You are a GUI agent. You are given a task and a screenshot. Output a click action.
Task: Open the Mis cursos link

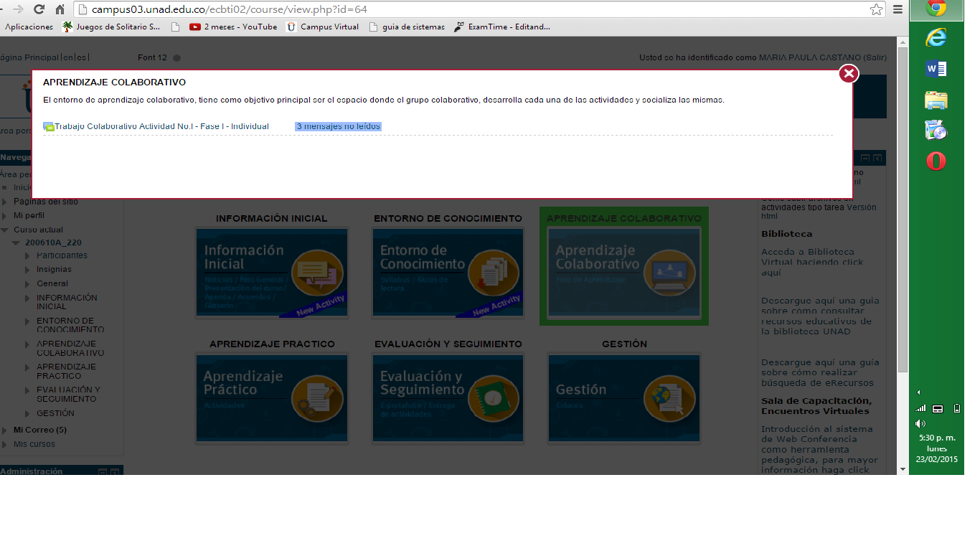[34, 445]
